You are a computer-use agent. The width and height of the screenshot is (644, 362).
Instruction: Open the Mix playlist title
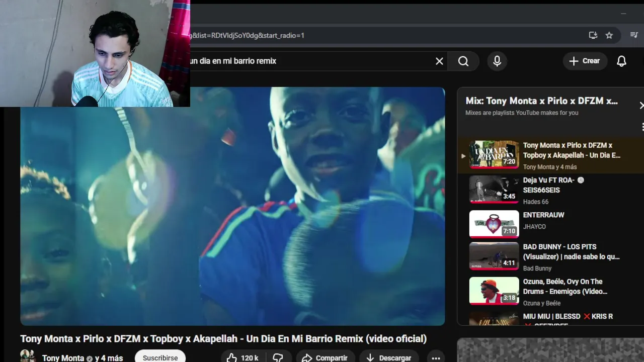click(541, 101)
